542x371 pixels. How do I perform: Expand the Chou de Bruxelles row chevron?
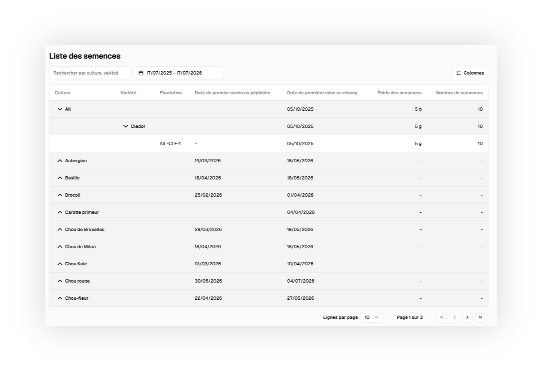59,230
